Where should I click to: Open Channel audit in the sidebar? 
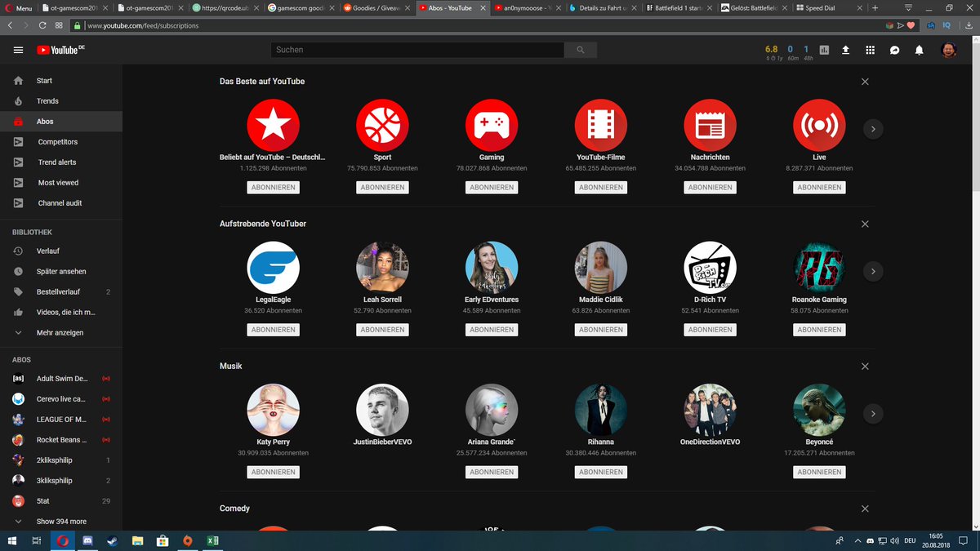click(x=61, y=203)
